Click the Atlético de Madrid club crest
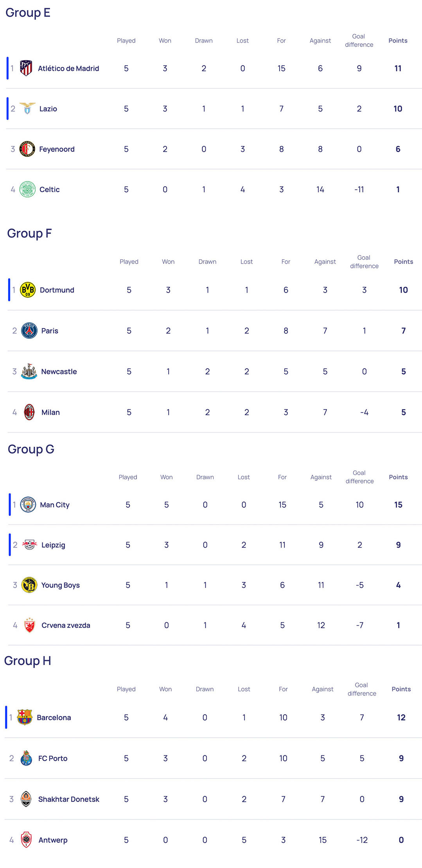 [x=26, y=68]
